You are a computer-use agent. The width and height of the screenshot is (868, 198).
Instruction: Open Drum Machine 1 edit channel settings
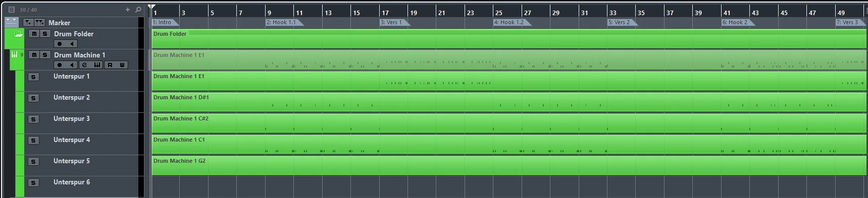coord(84,65)
